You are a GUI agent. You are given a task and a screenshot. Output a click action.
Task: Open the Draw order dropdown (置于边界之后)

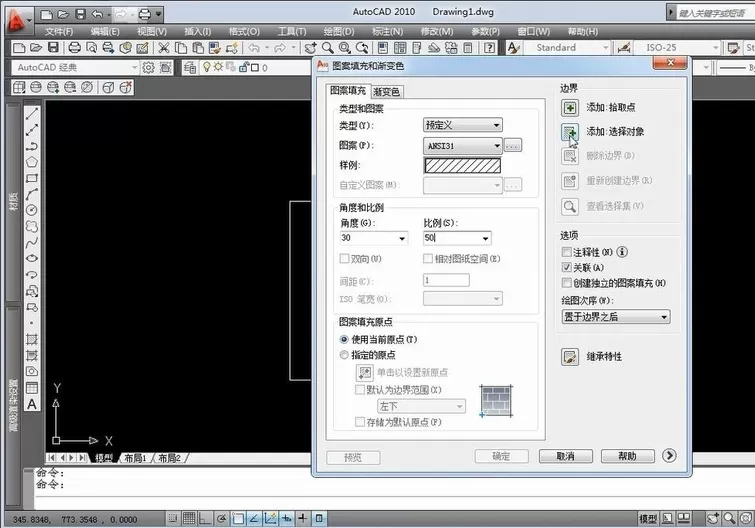[616, 317]
